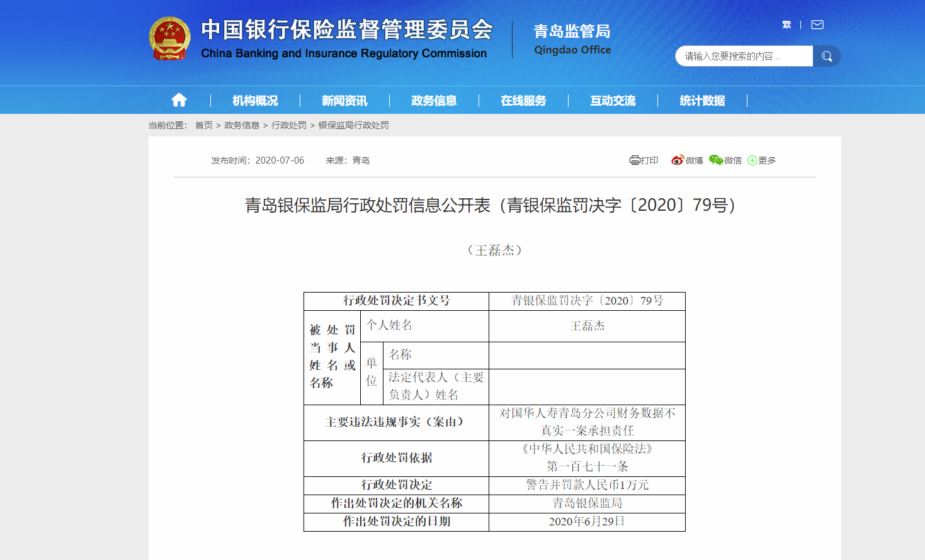Open 银保监局行政处罚 breadcrumb link

point(353,125)
